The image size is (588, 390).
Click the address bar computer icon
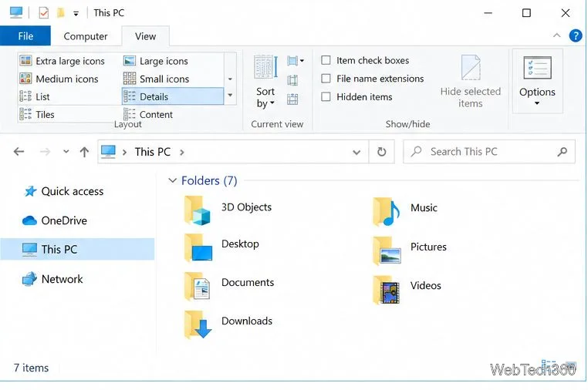click(108, 152)
